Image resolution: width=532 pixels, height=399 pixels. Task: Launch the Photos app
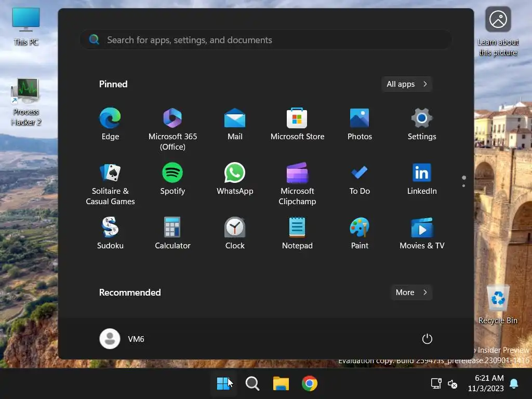pyautogui.click(x=360, y=124)
